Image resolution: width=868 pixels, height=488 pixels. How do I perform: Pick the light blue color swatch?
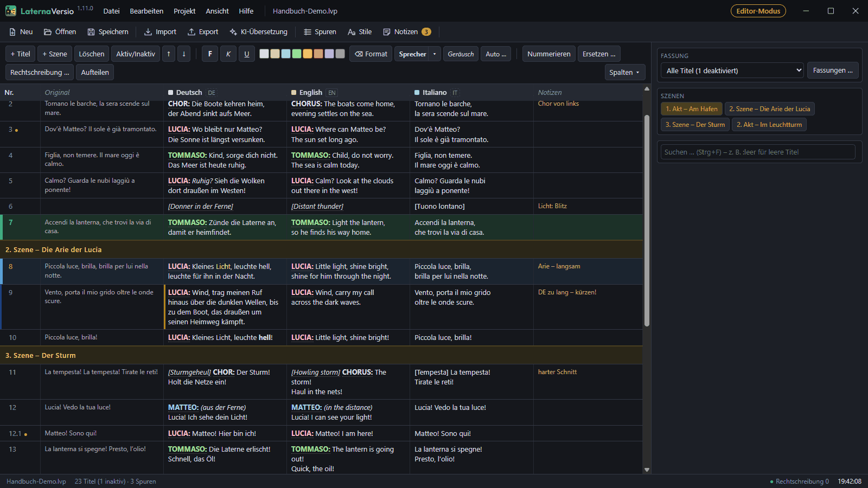pos(286,54)
